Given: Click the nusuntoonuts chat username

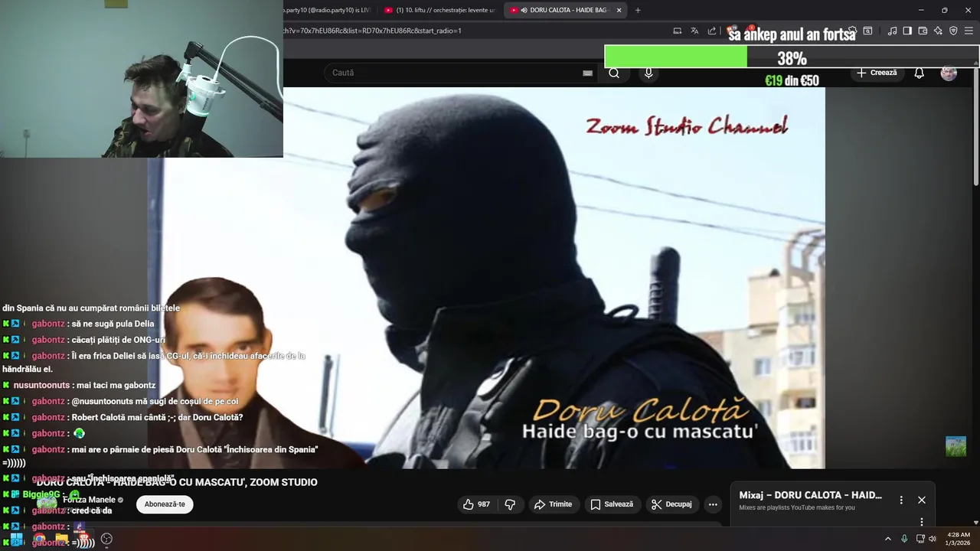Looking at the screenshot, I should [x=41, y=385].
